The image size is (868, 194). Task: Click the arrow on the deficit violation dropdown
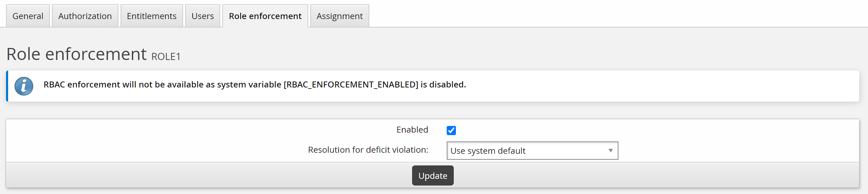pos(610,151)
